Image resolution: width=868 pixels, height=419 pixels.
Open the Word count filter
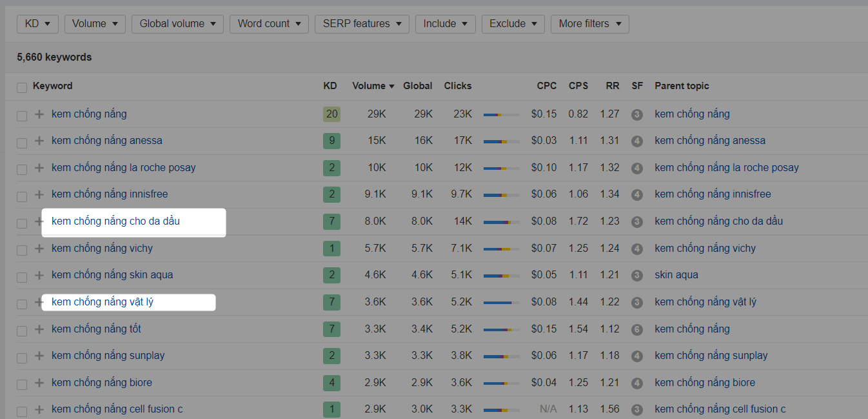tap(269, 24)
